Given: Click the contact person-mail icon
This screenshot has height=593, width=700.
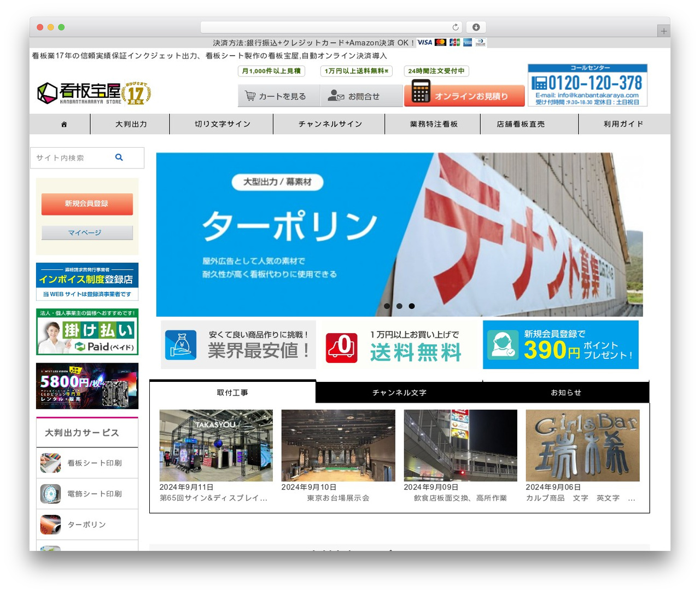Looking at the screenshot, I should point(336,96).
